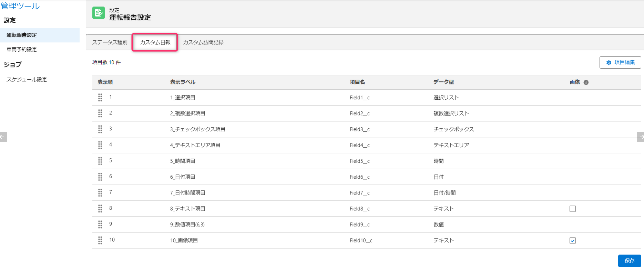This screenshot has height=269, width=644.
Task: Select the カスタム日報 tab
Action: 155,42
